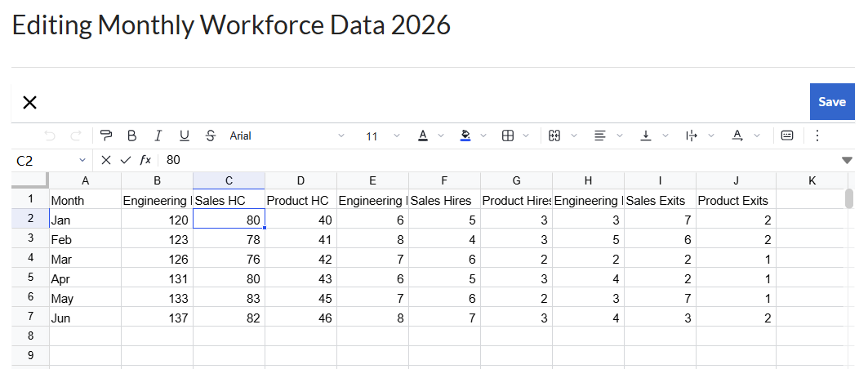Viewport: 868px width, 369px height.
Task: Click the May row label cell
Action: [x=85, y=298]
